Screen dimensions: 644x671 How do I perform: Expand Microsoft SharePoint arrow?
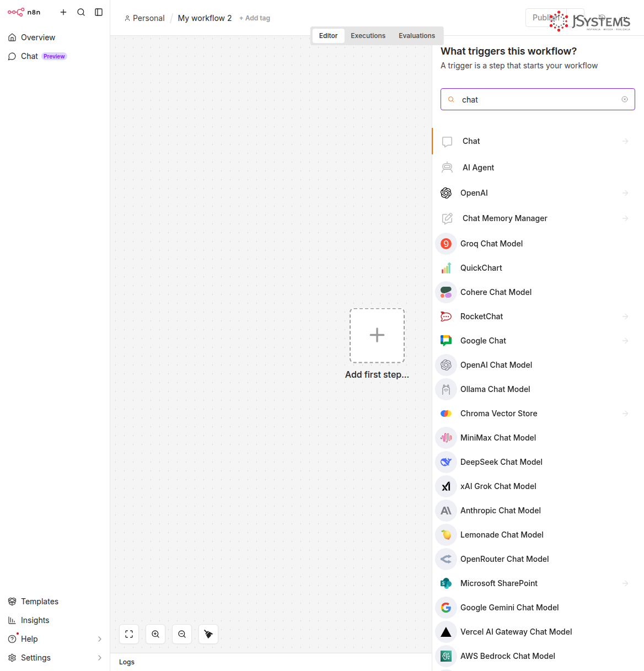click(x=625, y=583)
